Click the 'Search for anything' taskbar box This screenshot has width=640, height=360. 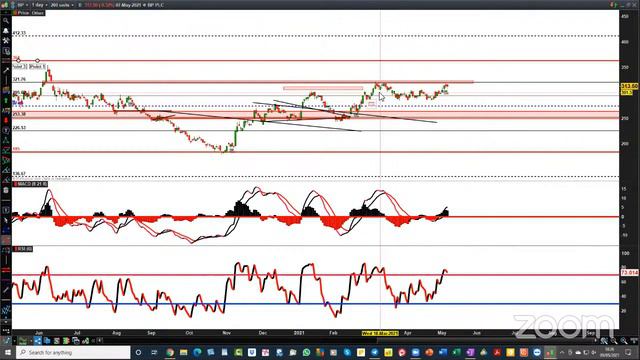[73, 353]
